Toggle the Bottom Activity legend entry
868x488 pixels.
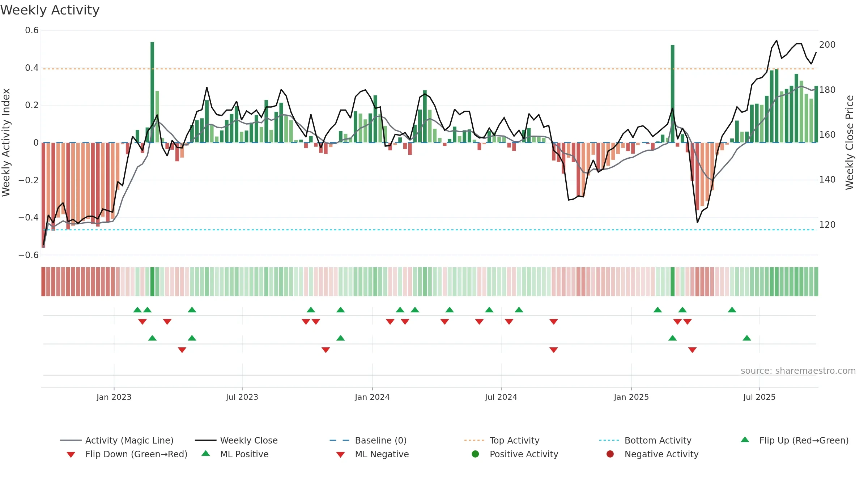645,440
